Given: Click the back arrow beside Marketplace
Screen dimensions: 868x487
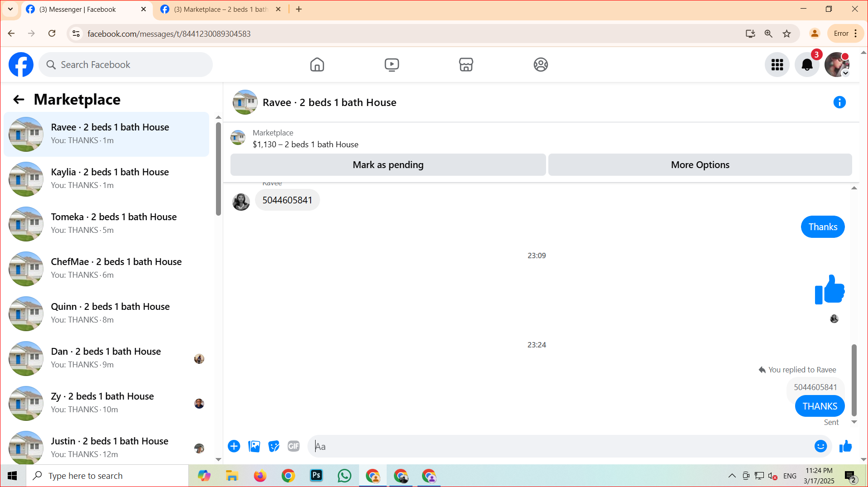Looking at the screenshot, I should coord(19,100).
